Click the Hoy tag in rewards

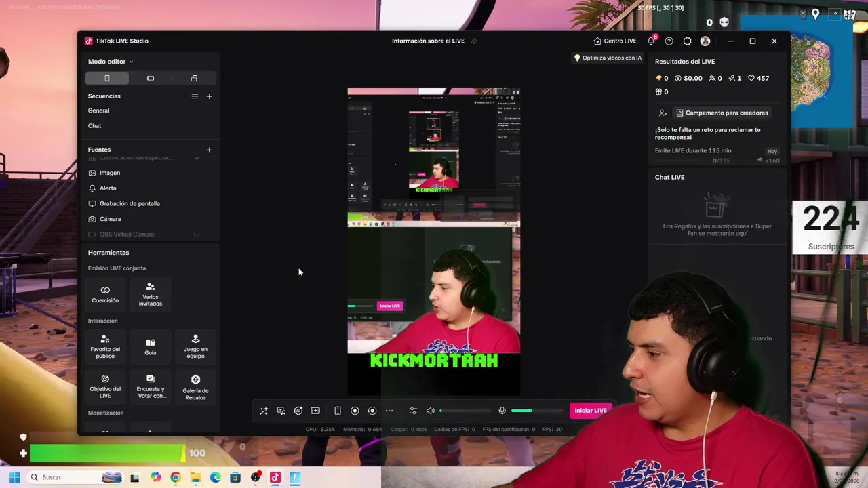pyautogui.click(x=772, y=151)
